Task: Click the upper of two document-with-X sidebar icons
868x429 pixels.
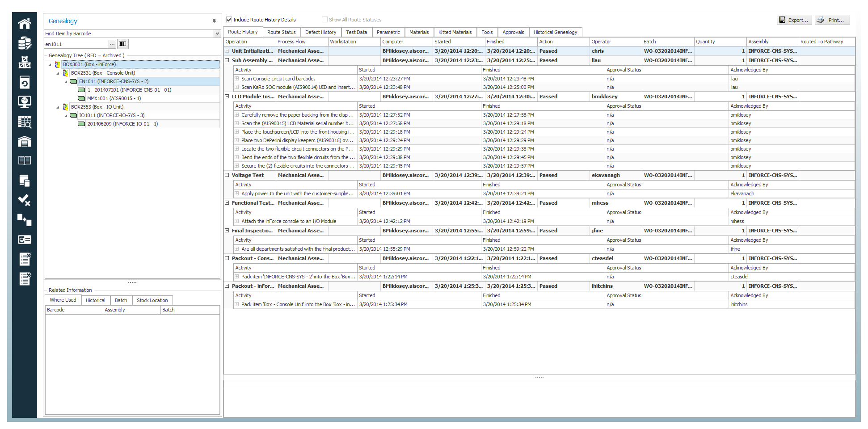Action: click(25, 259)
